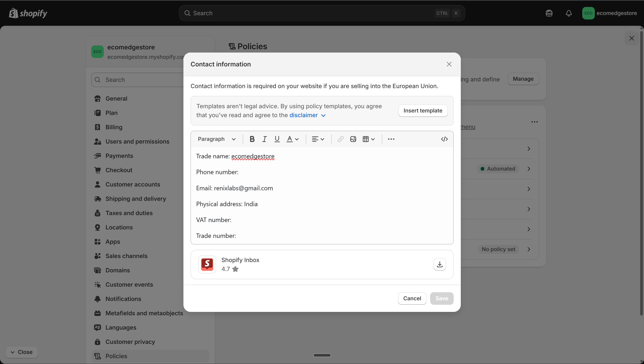Open more editor options via the ellipsis
Screen dimensions: 644x364
click(391, 139)
